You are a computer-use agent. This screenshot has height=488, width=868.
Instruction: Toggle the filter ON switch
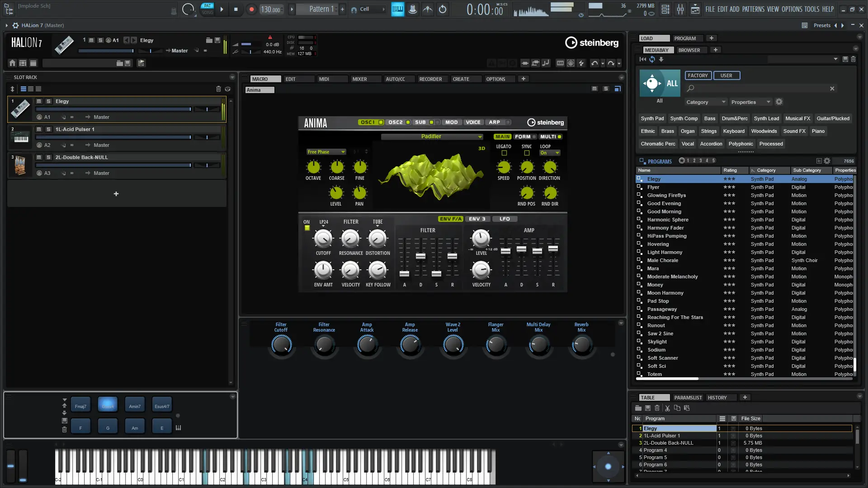point(307,228)
